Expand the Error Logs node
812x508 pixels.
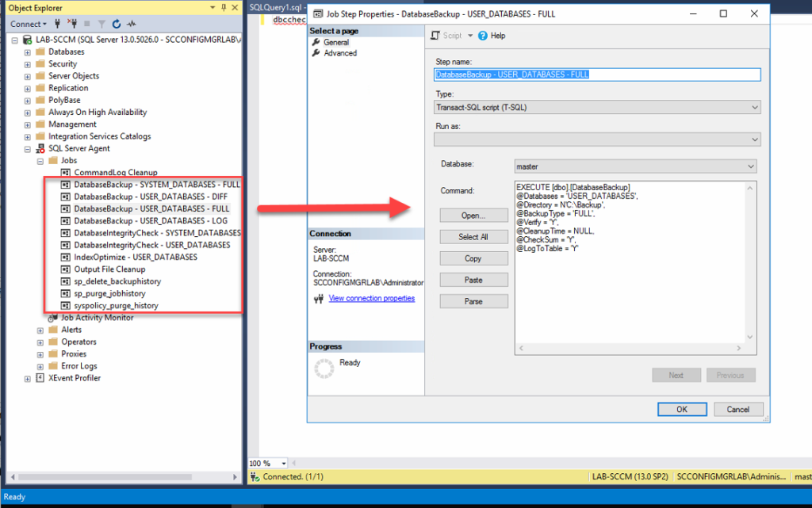(x=40, y=366)
